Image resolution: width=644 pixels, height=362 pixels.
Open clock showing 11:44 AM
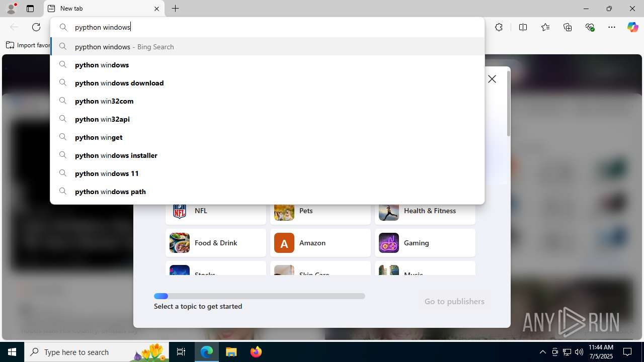601,352
